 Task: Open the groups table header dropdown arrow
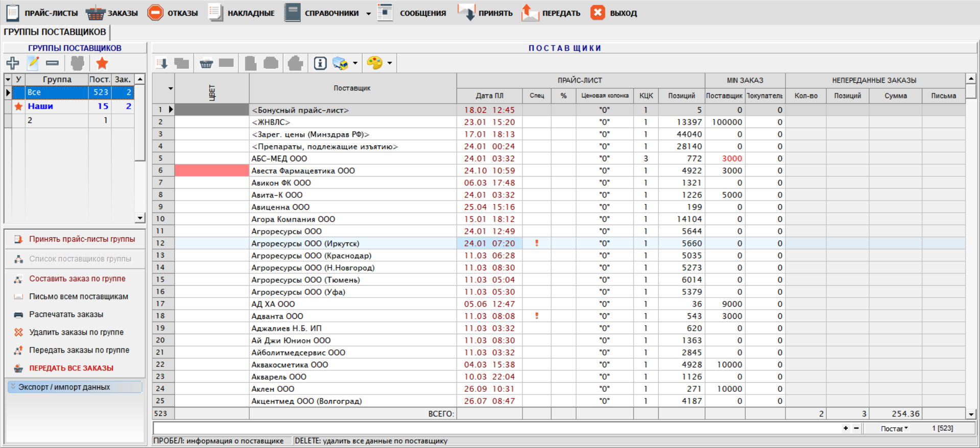pyautogui.click(x=8, y=80)
